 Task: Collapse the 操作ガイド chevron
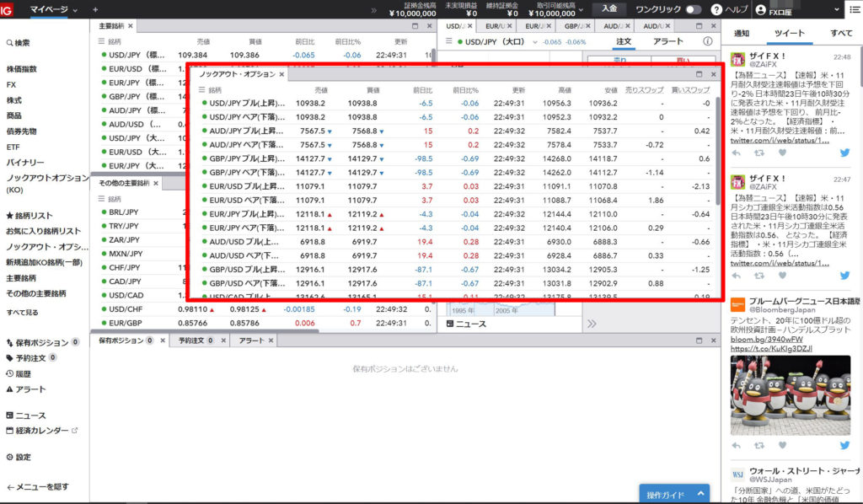[x=700, y=494]
